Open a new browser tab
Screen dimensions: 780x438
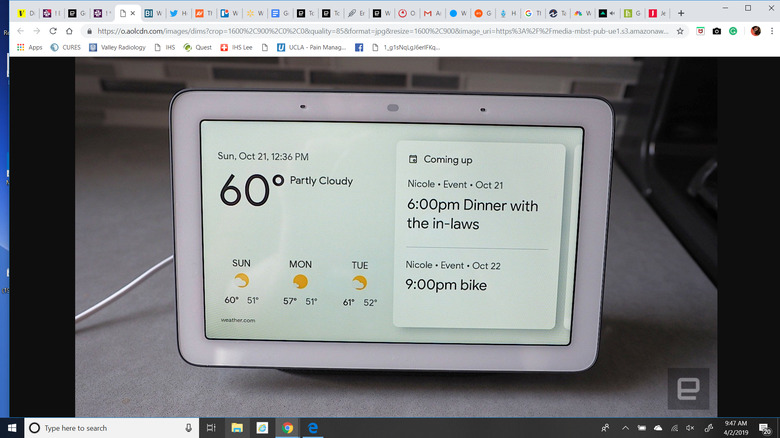pyautogui.click(x=681, y=14)
